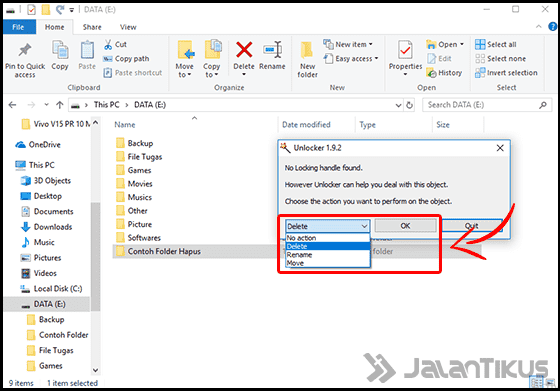Click OK in Unlocker dialog
The width and height of the screenshot is (560, 391).
point(405,226)
